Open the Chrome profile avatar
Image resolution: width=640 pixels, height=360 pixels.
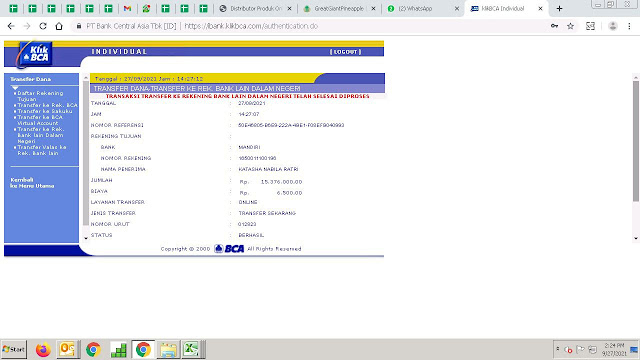coord(613,26)
